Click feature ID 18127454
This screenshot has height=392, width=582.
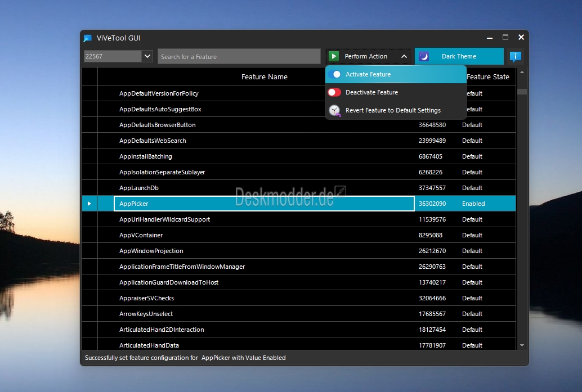432,330
